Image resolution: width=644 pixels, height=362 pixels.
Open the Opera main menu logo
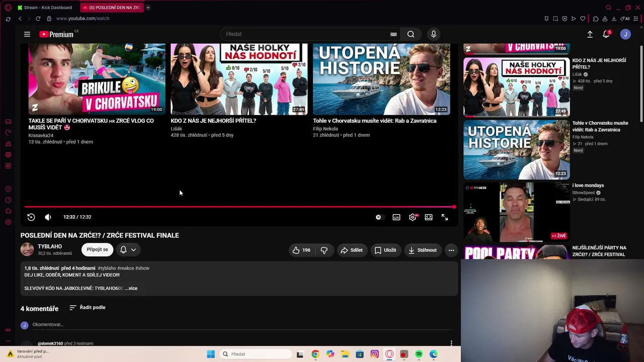[8, 8]
